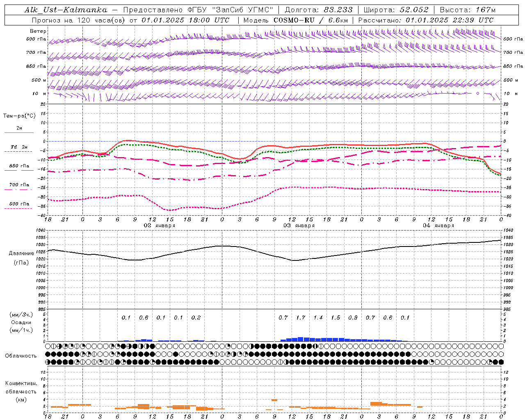
Task: Select the latitude value Широта: 52.052
Action: (396, 10)
